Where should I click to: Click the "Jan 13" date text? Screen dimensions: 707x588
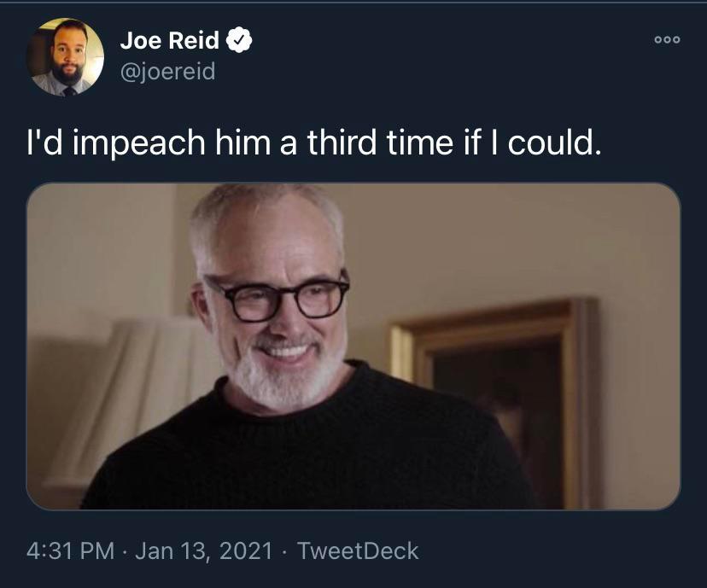165,550
